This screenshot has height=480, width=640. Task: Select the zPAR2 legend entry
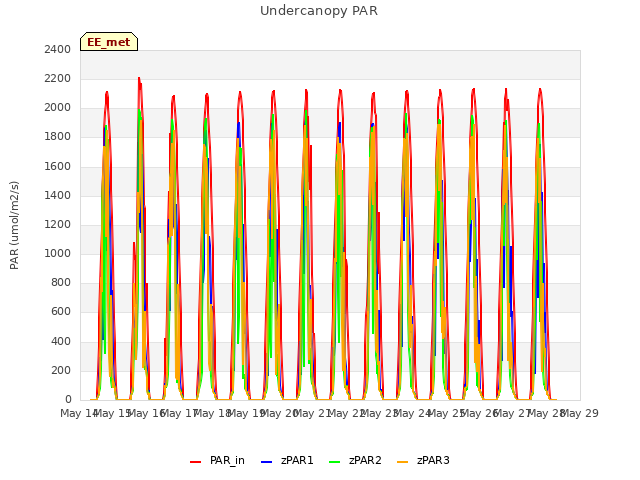pyautogui.click(x=355, y=460)
